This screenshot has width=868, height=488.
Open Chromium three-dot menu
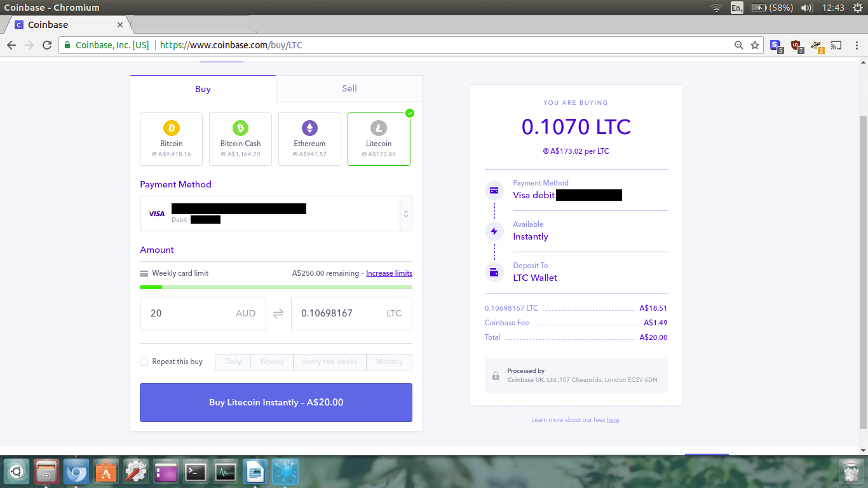(855, 45)
